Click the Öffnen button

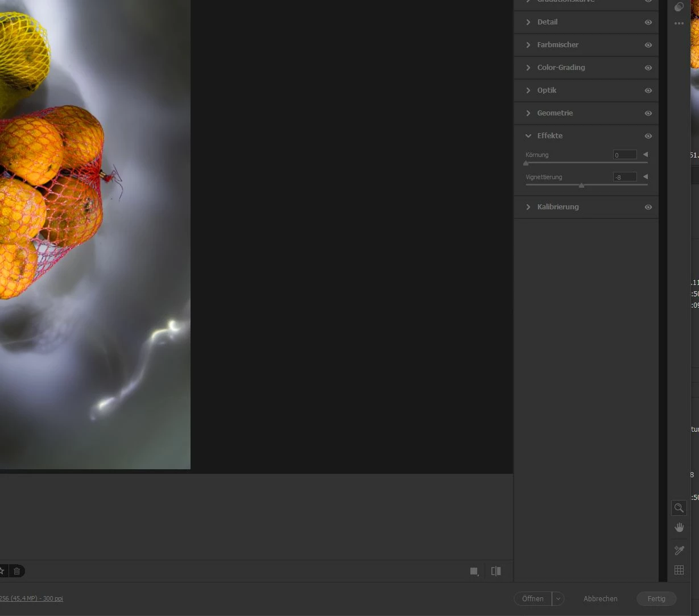point(533,599)
